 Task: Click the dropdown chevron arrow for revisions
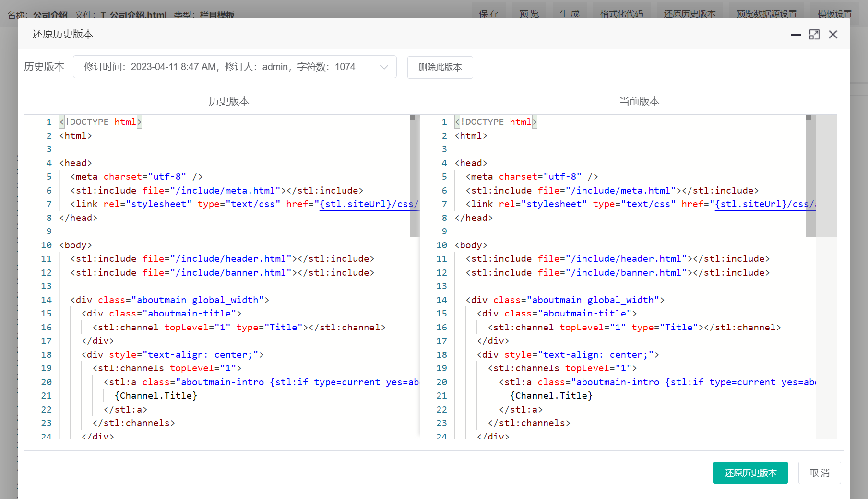pyautogui.click(x=384, y=67)
